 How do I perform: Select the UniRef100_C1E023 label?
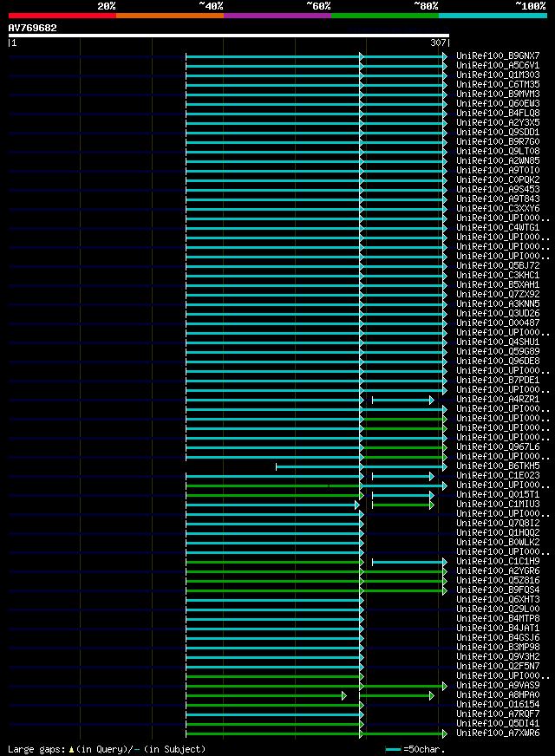[x=498, y=476]
